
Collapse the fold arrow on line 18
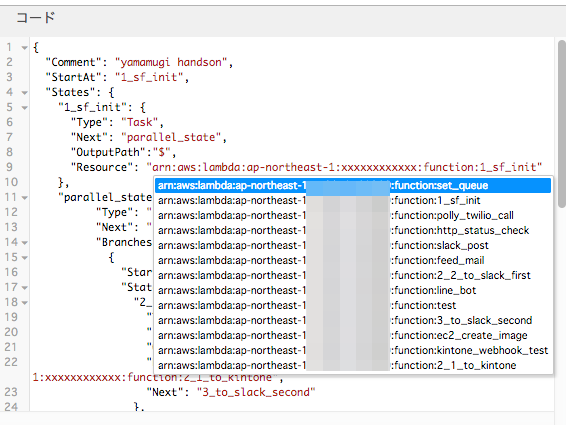click(x=24, y=303)
